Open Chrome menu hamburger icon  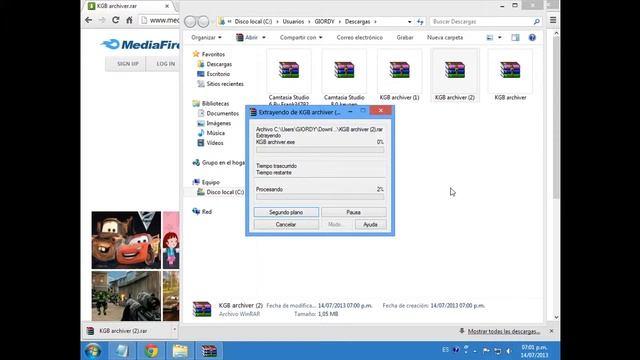coord(553,20)
